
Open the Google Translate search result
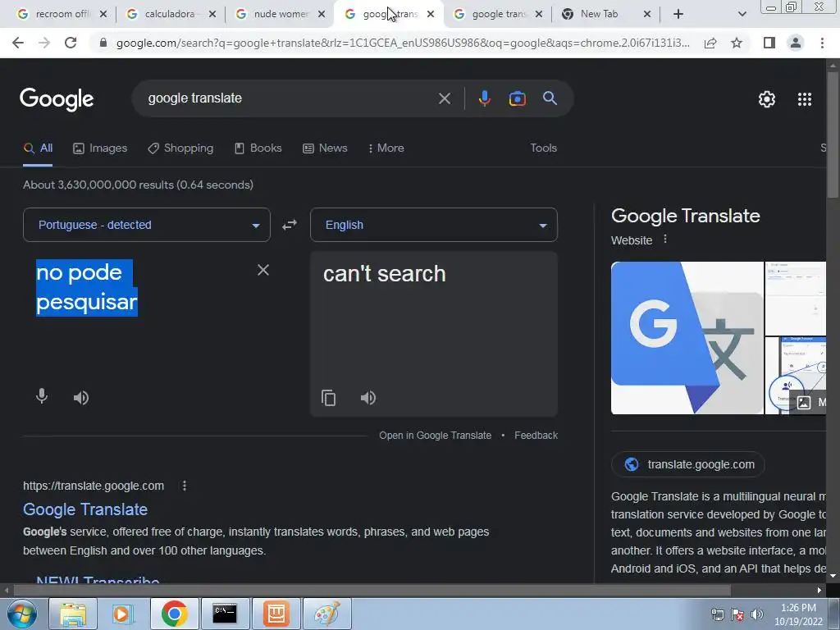[85, 509]
